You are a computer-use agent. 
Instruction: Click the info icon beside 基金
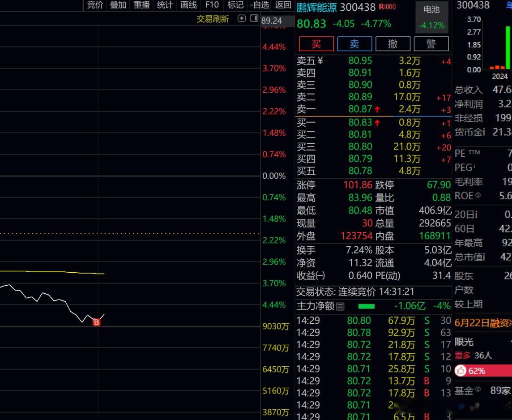[x=478, y=389]
